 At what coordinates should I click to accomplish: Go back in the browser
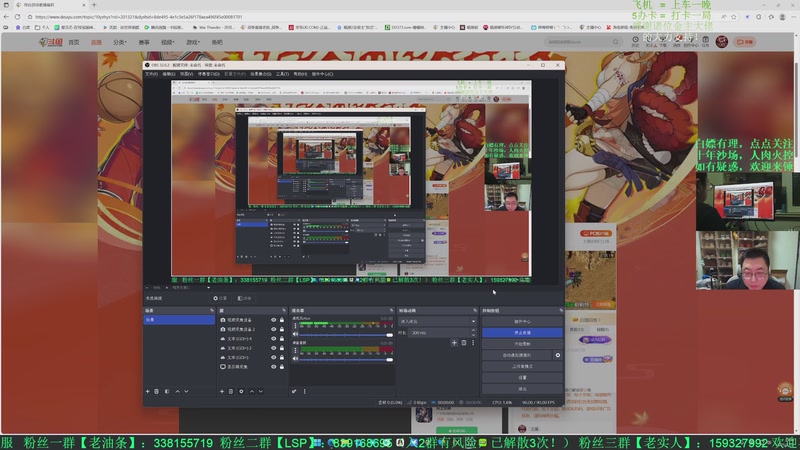(6, 17)
